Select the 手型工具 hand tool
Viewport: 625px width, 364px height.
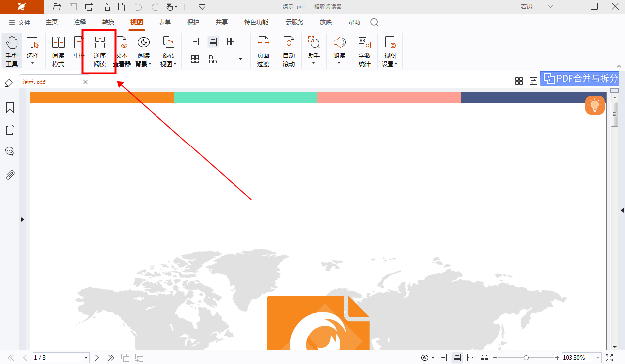(x=12, y=51)
